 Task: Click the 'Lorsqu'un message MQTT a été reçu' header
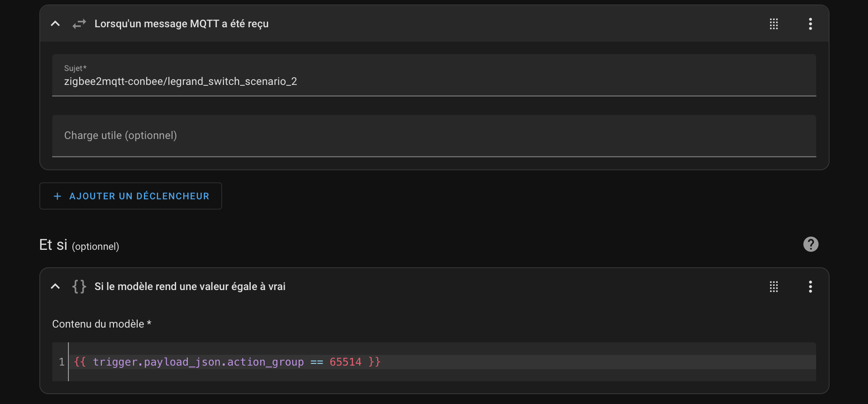(181, 24)
